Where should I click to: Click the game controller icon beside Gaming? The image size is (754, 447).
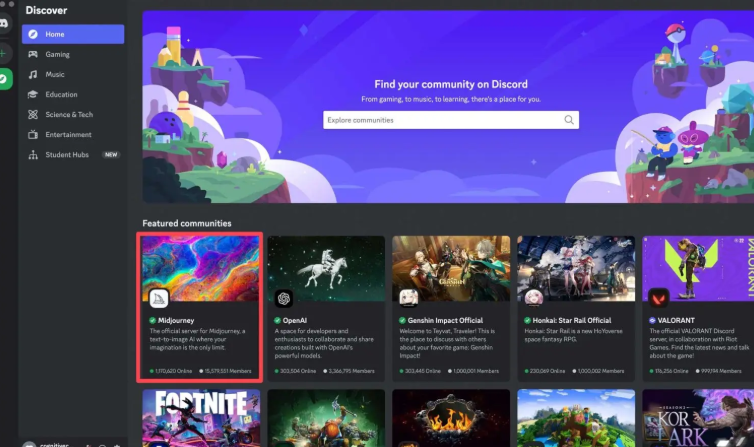33,54
